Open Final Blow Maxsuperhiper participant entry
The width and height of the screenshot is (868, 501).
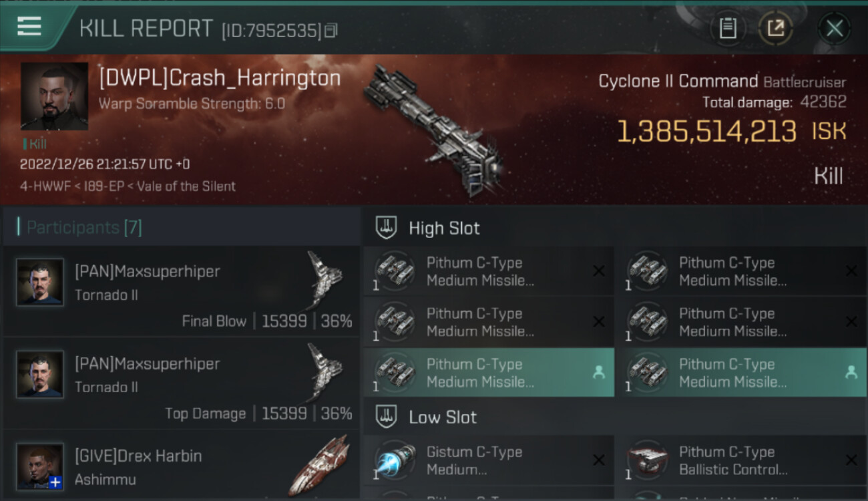[182, 291]
